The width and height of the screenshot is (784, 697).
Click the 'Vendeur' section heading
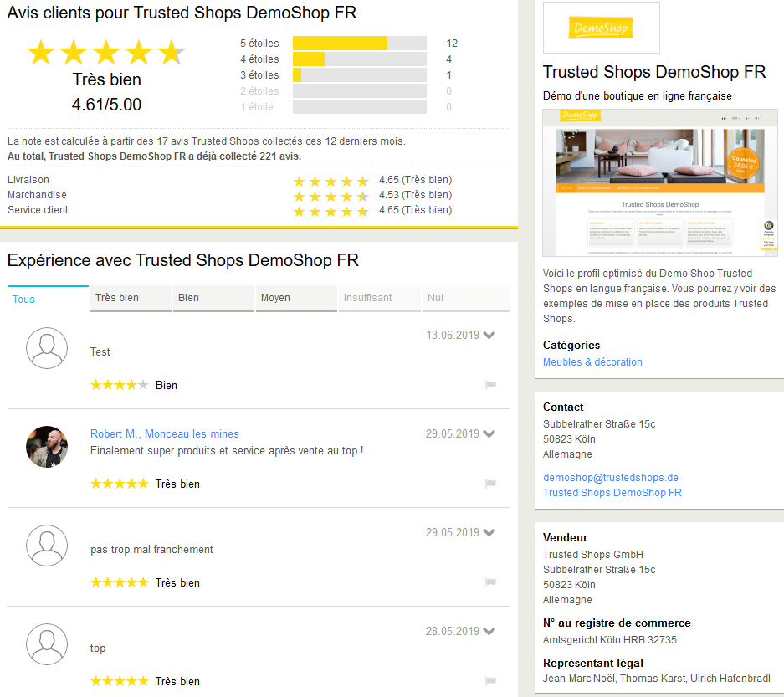pyautogui.click(x=565, y=537)
